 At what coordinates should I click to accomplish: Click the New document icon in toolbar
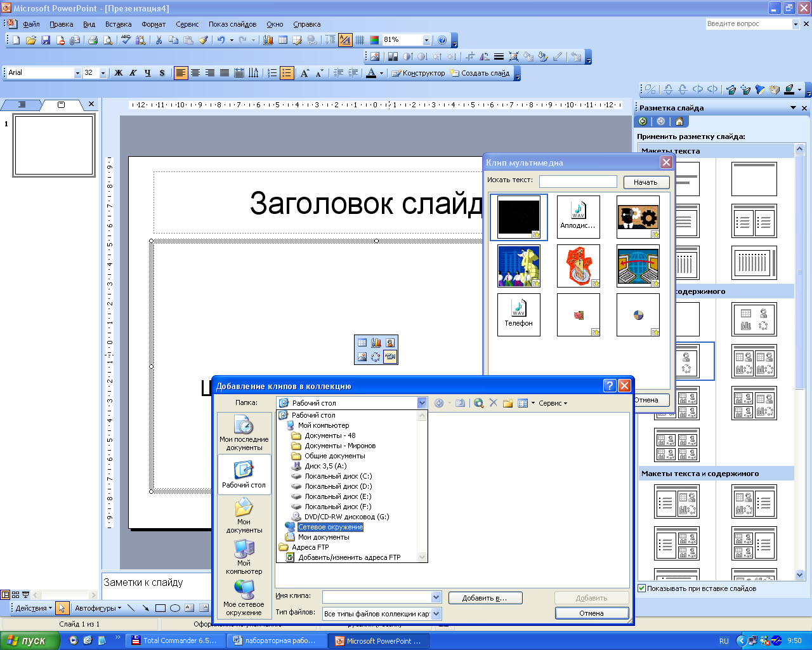tap(16, 40)
